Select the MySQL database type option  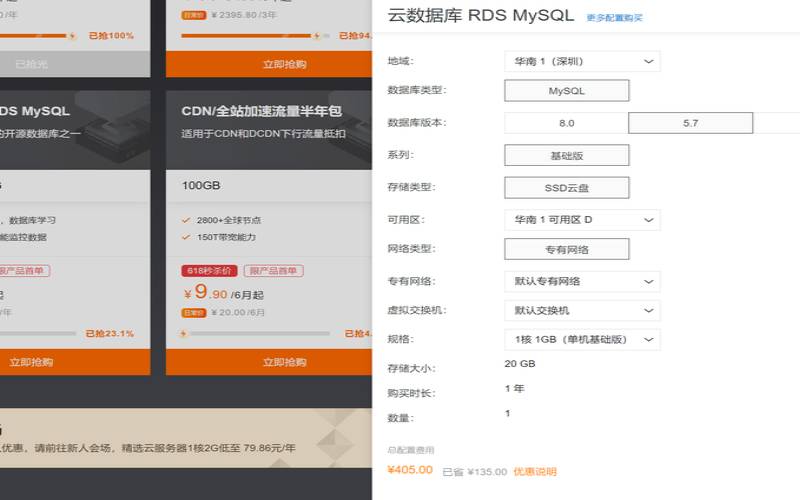pos(567,91)
